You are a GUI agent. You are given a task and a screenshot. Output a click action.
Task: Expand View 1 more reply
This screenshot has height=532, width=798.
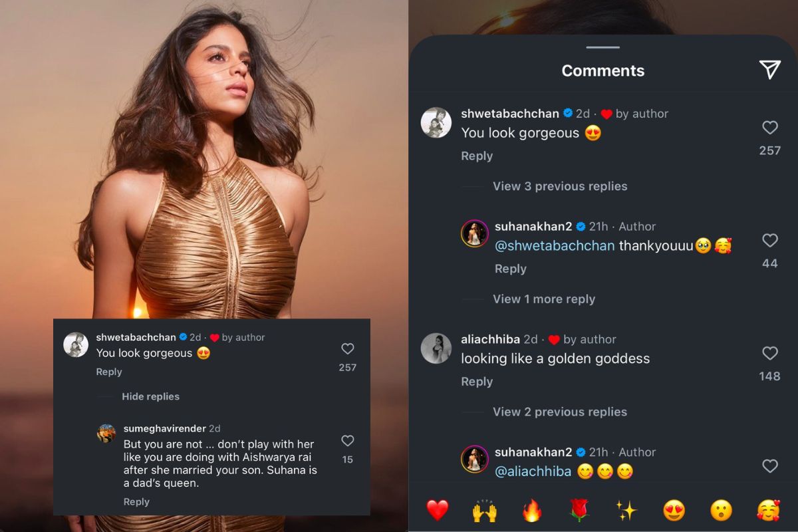[x=543, y=299]
